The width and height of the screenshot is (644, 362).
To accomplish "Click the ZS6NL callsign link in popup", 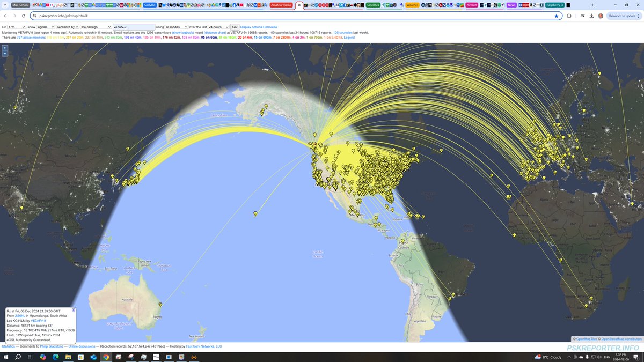I will 20,316.
